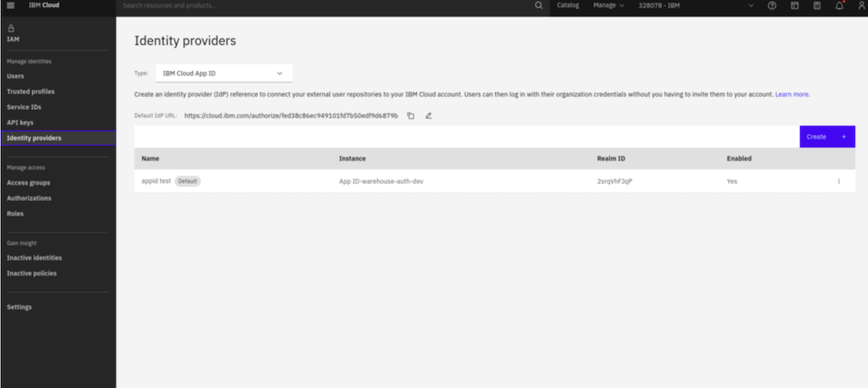Click the IBM Cloud logo text
Screen dimensions: 868x388
tap(44, 6)
